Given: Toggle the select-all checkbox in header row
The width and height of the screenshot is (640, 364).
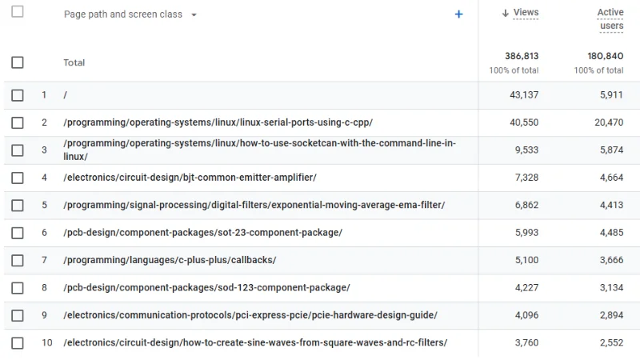Looking at the screenshot, I should pyautogui.click(x=18, y=12).
